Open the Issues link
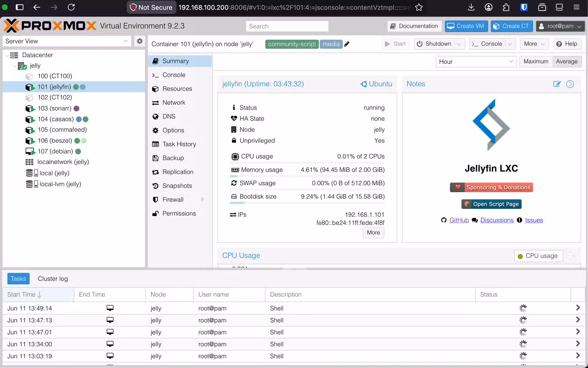The image size is (588, 368). click(x=534, y=220)
